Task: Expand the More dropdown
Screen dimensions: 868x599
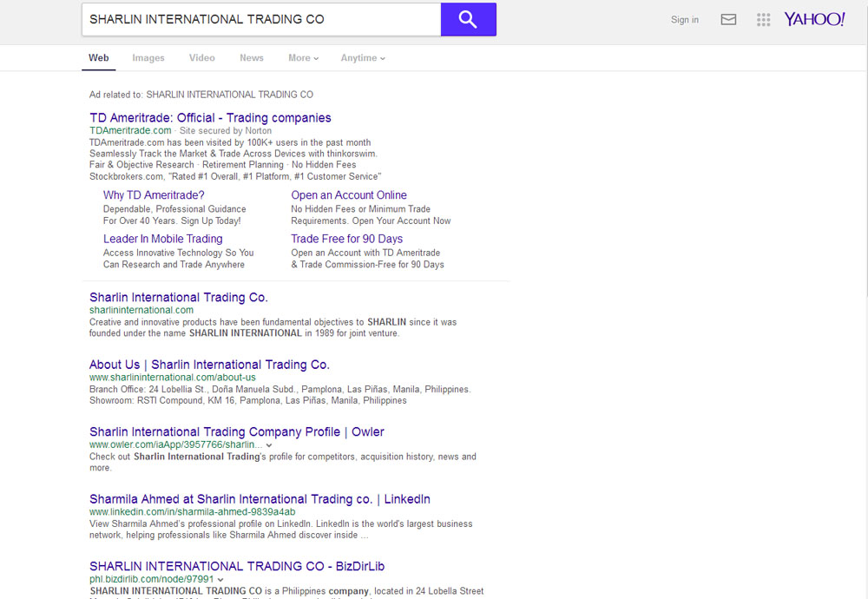Action: [x=303, y=57]
